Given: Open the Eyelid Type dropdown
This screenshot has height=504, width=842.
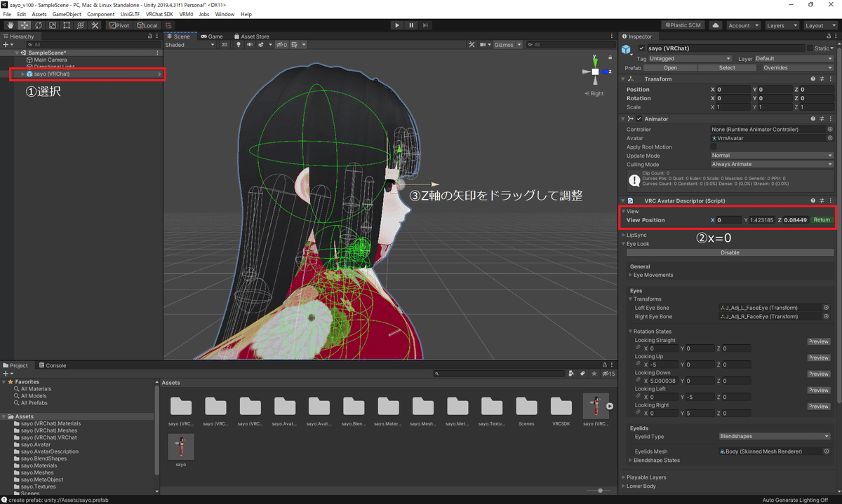Looking at the screenshot, I should coord(775,436).
